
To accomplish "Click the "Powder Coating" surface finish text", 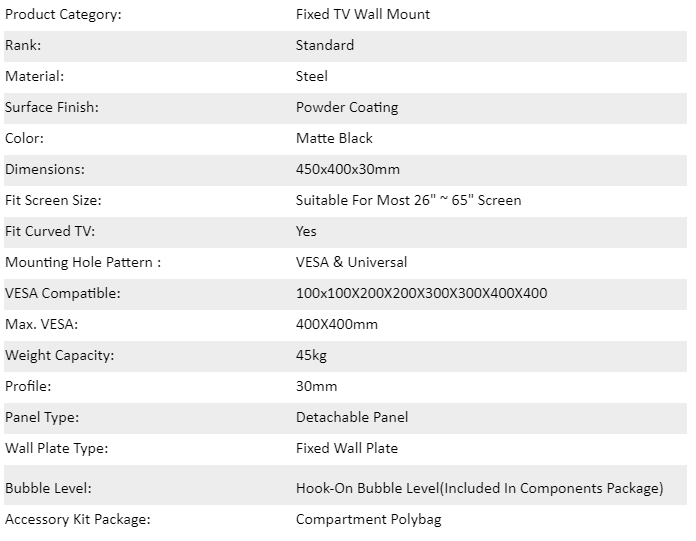I will click(347, 107).
